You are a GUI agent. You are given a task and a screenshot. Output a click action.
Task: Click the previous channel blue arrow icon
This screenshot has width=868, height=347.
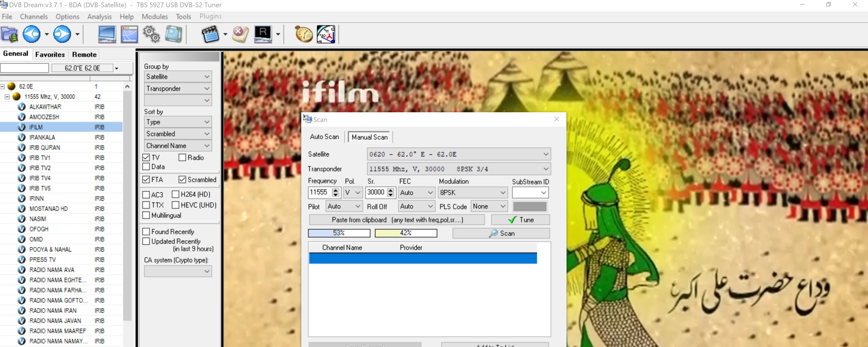click(x=31, y=34)
